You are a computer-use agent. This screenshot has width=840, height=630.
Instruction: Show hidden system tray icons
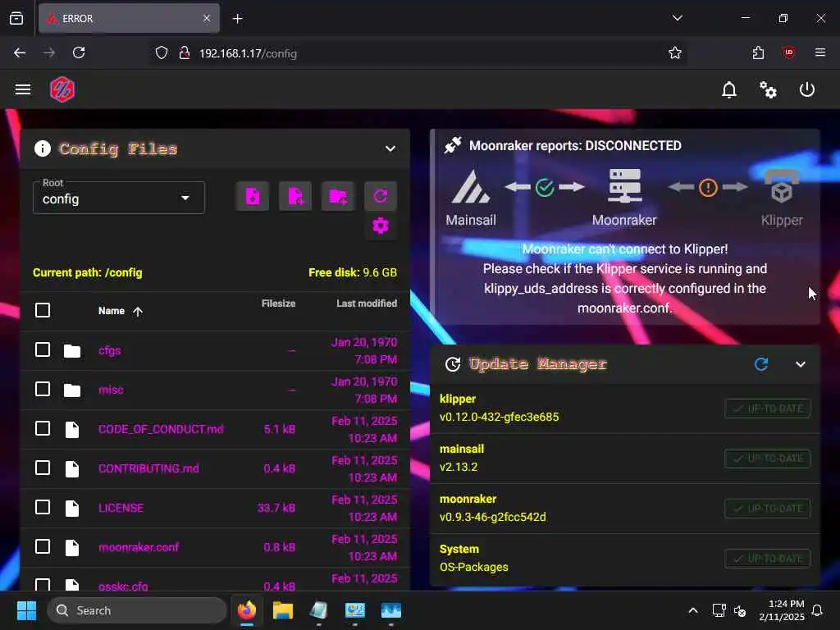click(x=692, y=610)
